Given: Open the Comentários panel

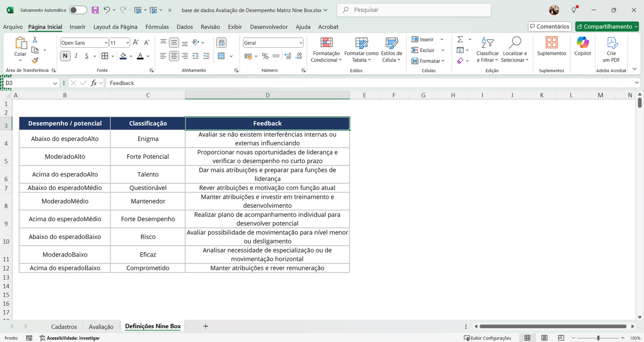Looking at the screenshot, I should coord(550,26).
